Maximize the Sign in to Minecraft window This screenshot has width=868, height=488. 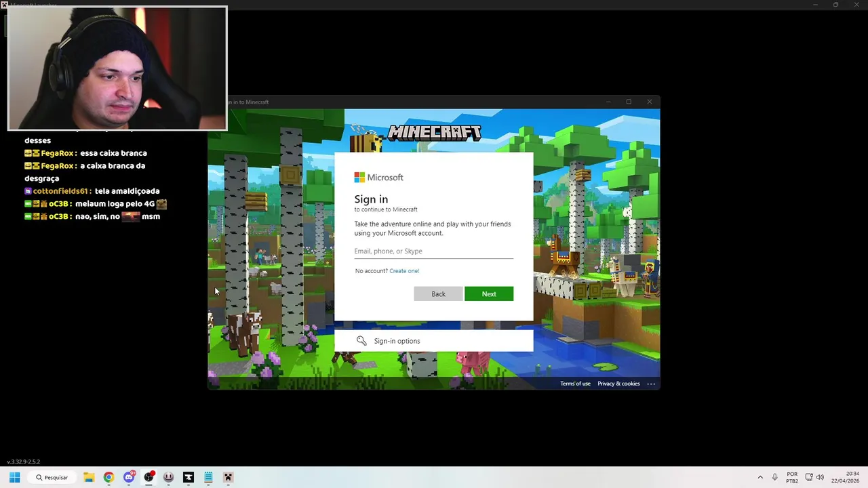pos(629,102)
